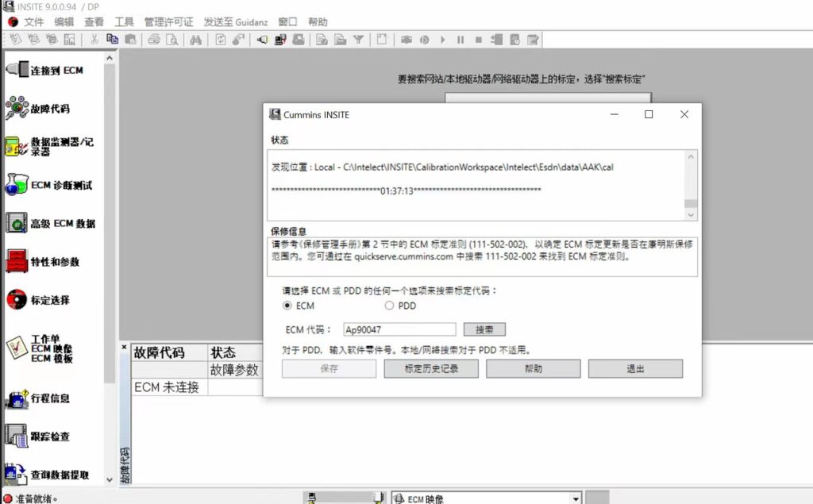Open the Connect to ECM (连接到 ECM) panel
This screenshot has height=504, width=813.
click(x=44, y=70)
